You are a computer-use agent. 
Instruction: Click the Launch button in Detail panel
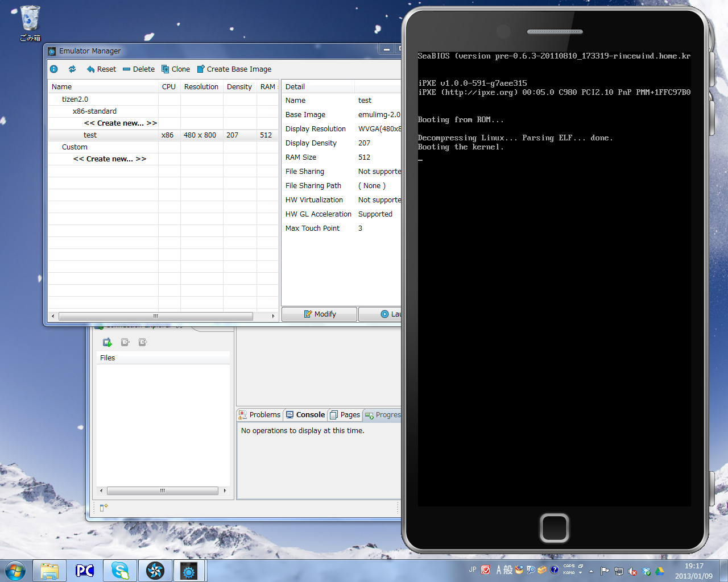tap(380, 314)
